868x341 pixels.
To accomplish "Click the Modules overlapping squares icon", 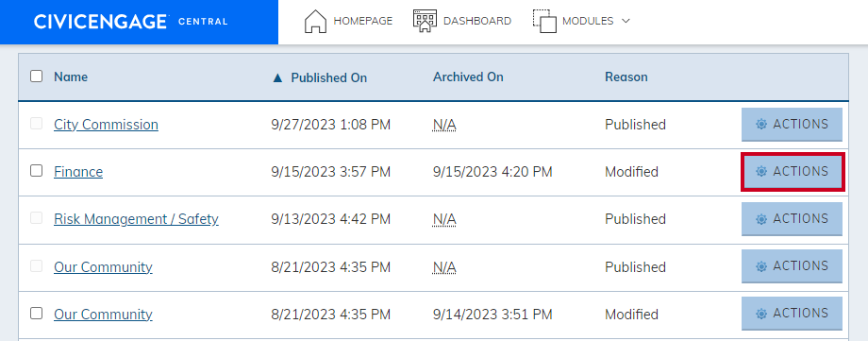I will 544,21.
